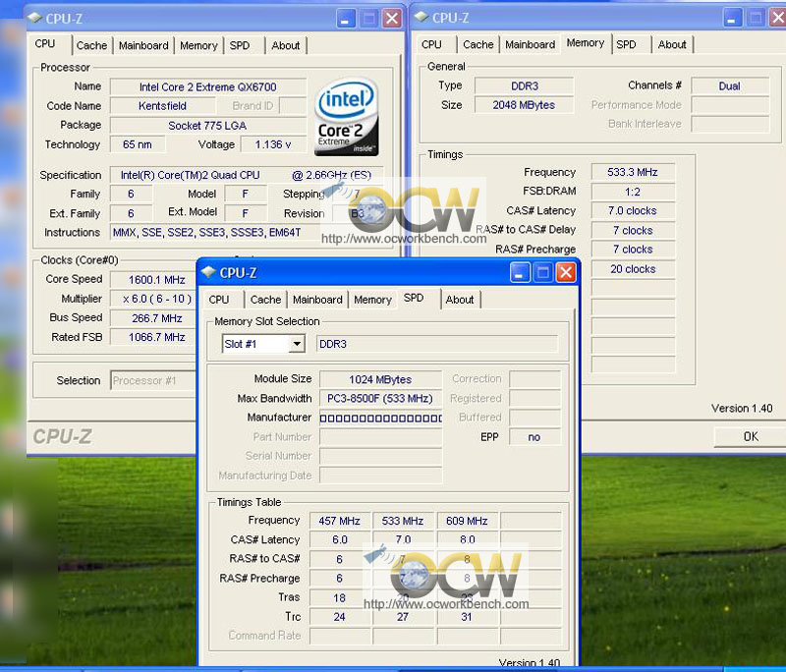Click the technology value "65 nm"
This screenshot has width=786, height=672.
[138, 144]
